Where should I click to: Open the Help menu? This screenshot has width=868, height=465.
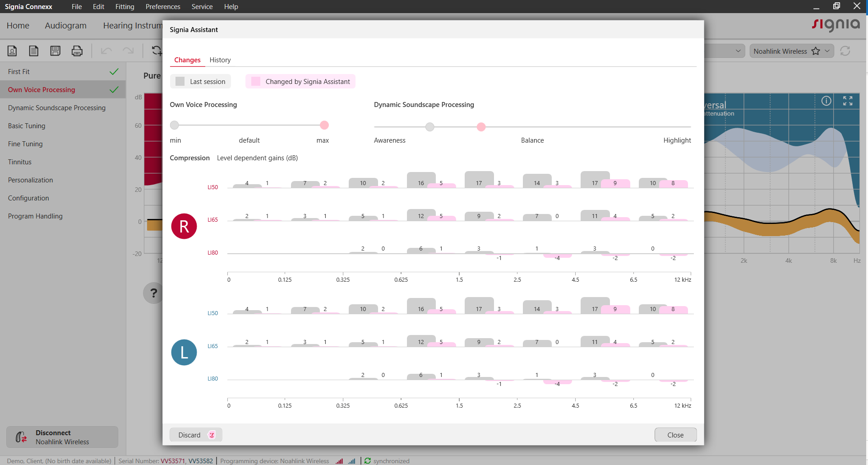[x=231, y=6]
